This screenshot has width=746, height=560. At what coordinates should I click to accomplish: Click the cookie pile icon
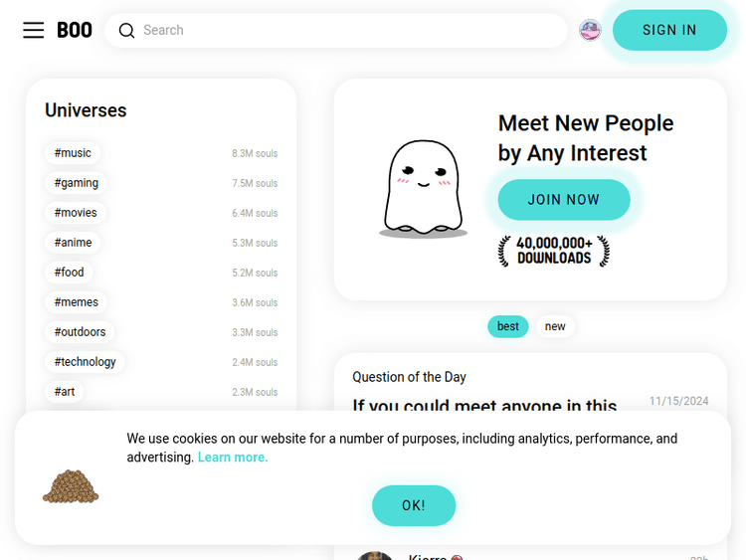(71, 485)
